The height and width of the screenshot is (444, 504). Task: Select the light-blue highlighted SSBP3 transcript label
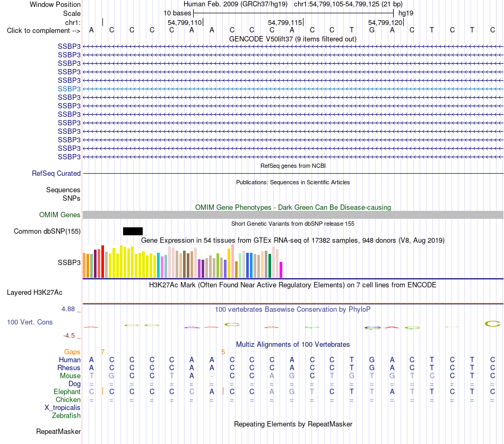coord(69,89)
